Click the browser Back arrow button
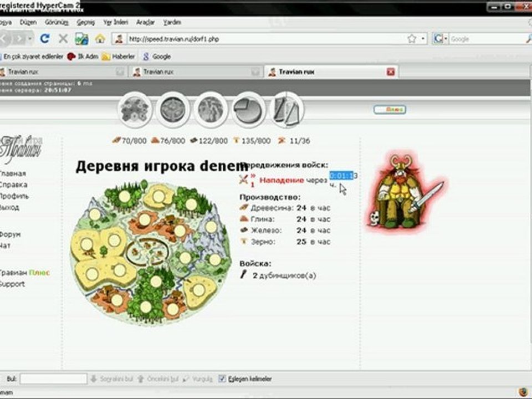Viewport: 532px width, 399px height. click(5, 38)
